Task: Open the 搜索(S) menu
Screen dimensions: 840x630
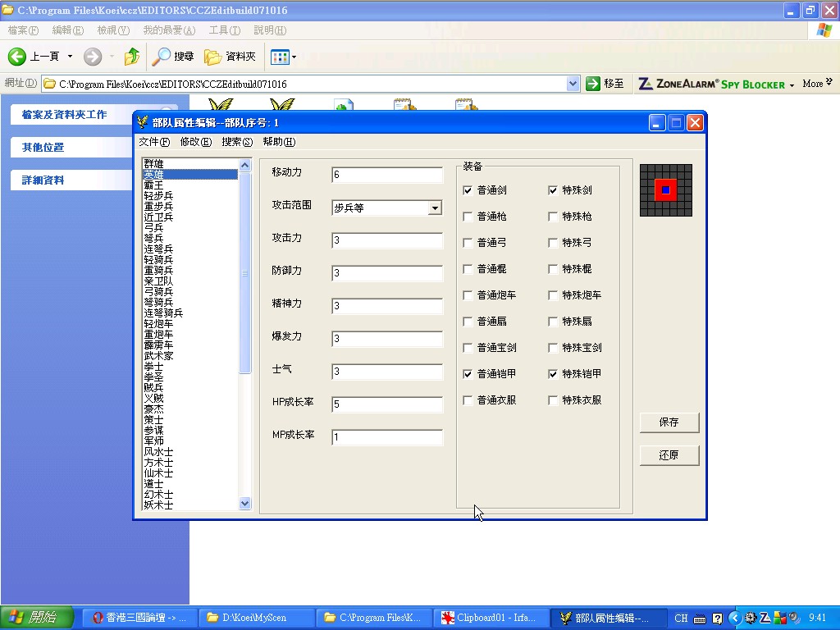Action: pyautogui.click(x=236, y=142)
